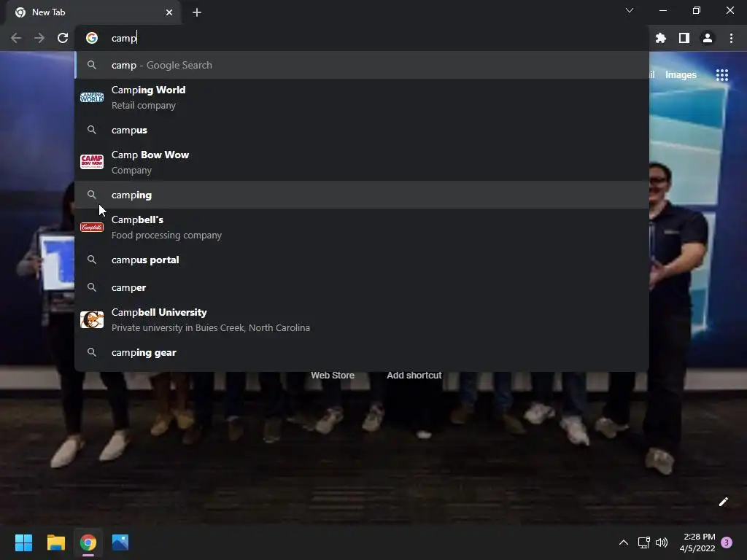The width and height of the screenshot is (747, 560).
Task: Close the New Tab tab
Action: [169, 12]
